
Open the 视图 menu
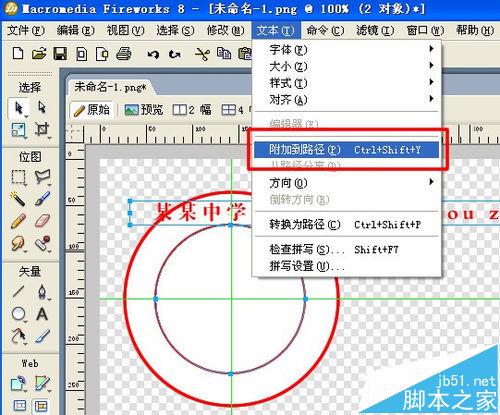(126, 31)
